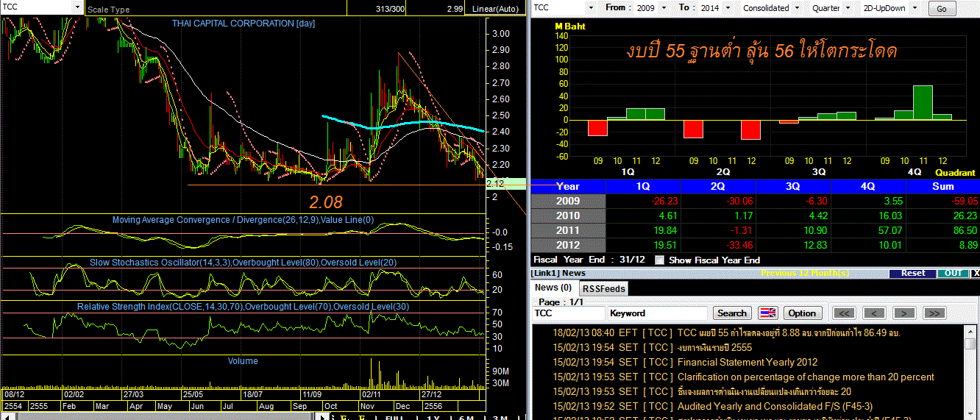Image resolution: width=980 pixels, height=420 pixels.
Task: Select the FULL chart range
Action: 394,417
